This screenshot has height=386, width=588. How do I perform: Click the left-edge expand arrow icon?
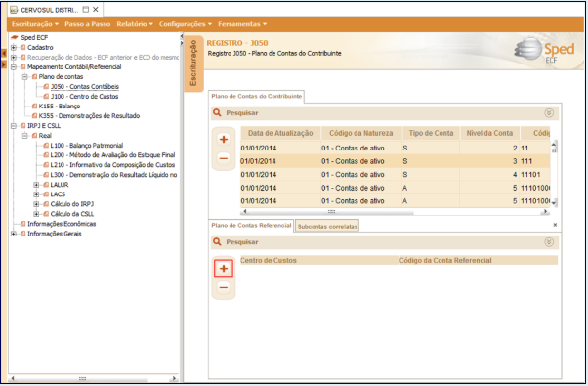coord(4,64)
